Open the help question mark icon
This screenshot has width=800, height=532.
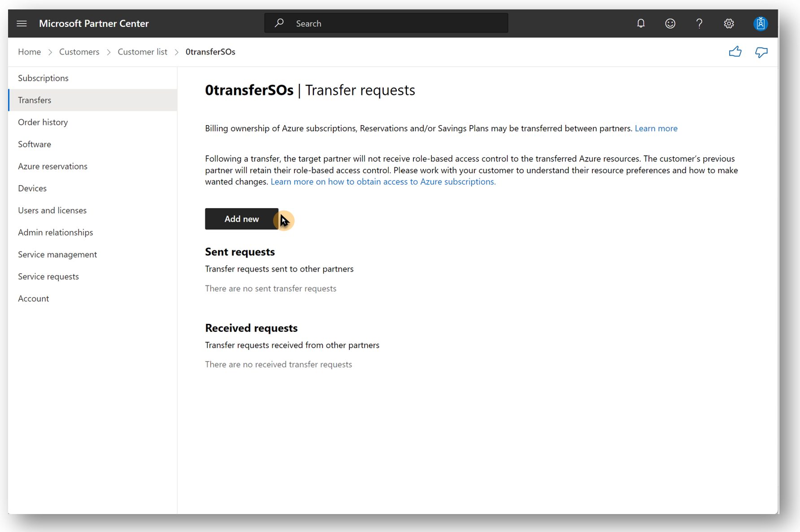(x=699, y=23)
